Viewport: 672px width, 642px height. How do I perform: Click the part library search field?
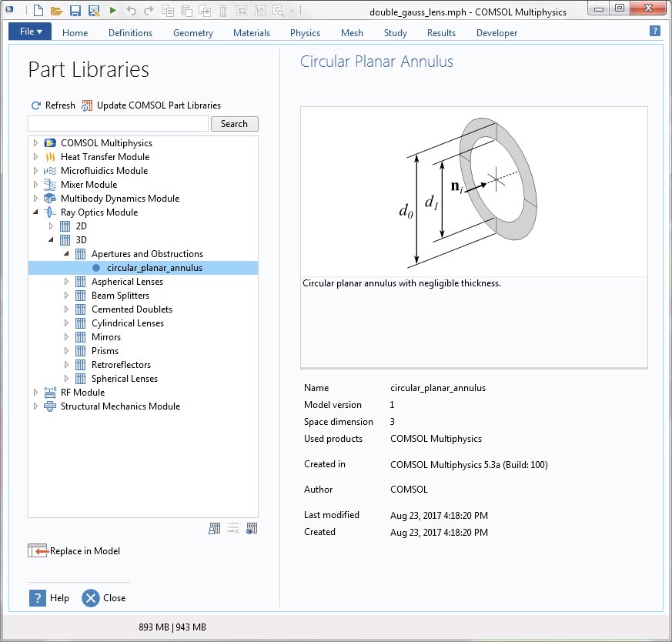pos(118,124)
